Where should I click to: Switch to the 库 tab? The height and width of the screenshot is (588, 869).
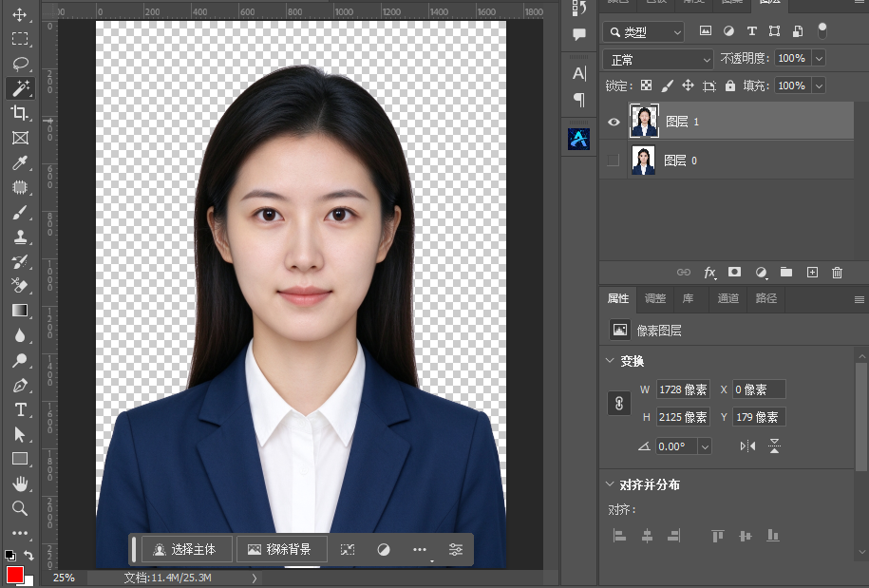(688, 298)
